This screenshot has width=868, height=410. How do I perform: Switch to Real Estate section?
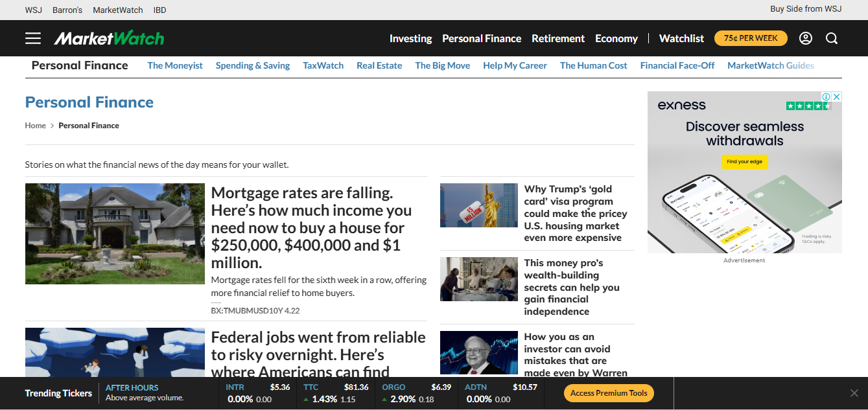tap(379, 65)
